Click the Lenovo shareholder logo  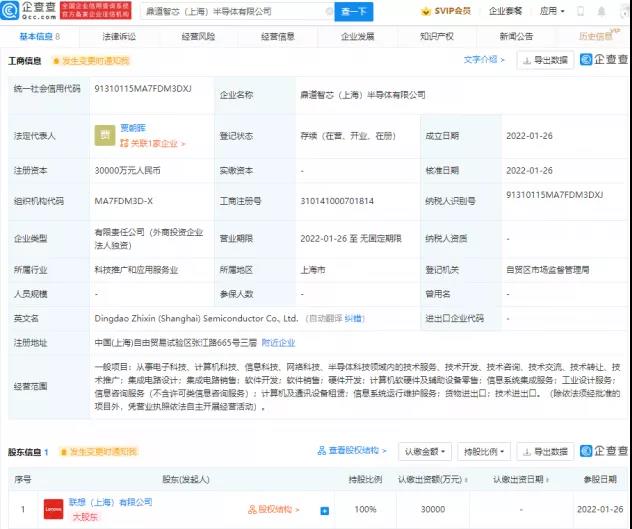coord(52,508)
